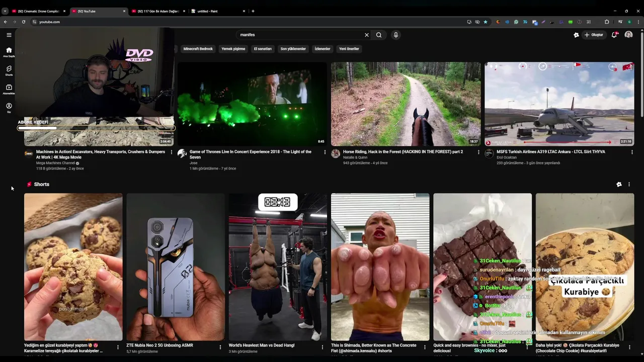Open options menu for MSFS Turkish Airlines video

[632, 152]
